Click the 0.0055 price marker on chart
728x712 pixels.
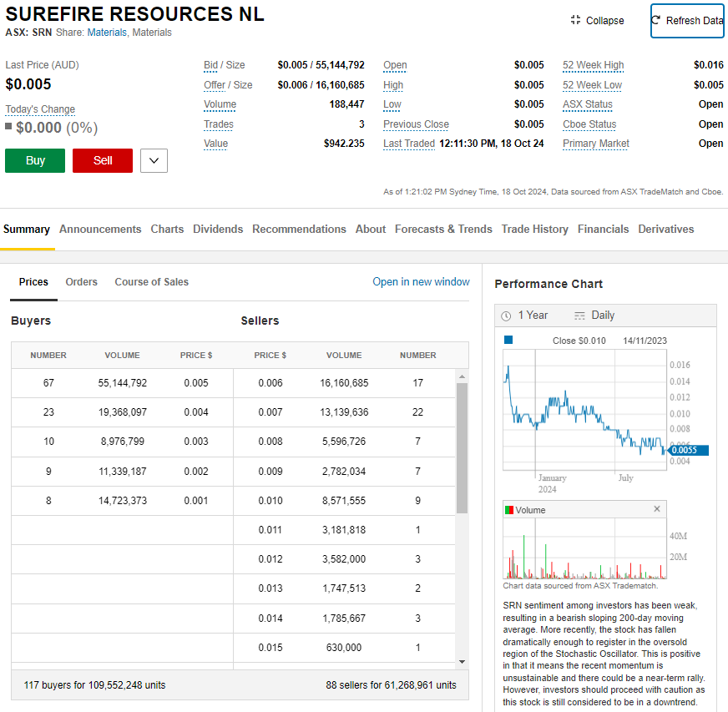point(688,450)
